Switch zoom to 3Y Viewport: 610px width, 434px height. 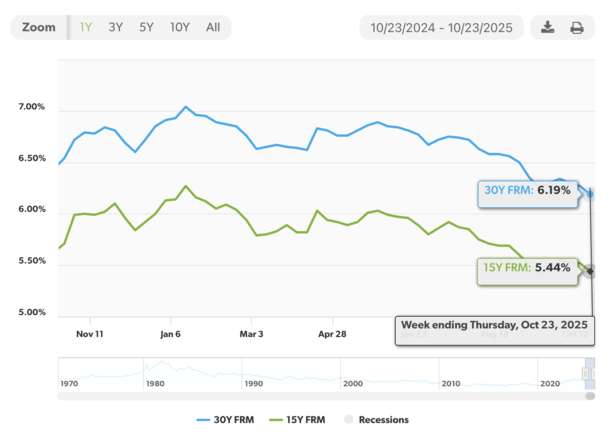pos(116,27)
